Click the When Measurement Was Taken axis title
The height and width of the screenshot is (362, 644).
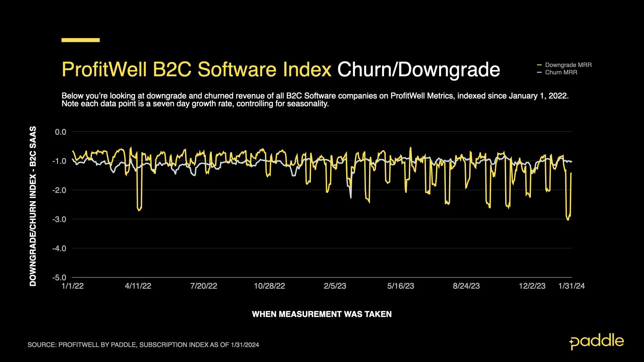322,314
